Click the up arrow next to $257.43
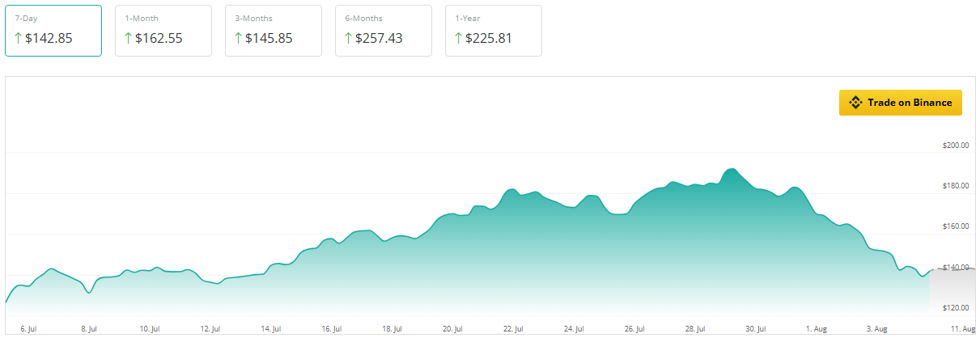Image resolution: width=980 pixels, height=342 pixels. [348, 38]
